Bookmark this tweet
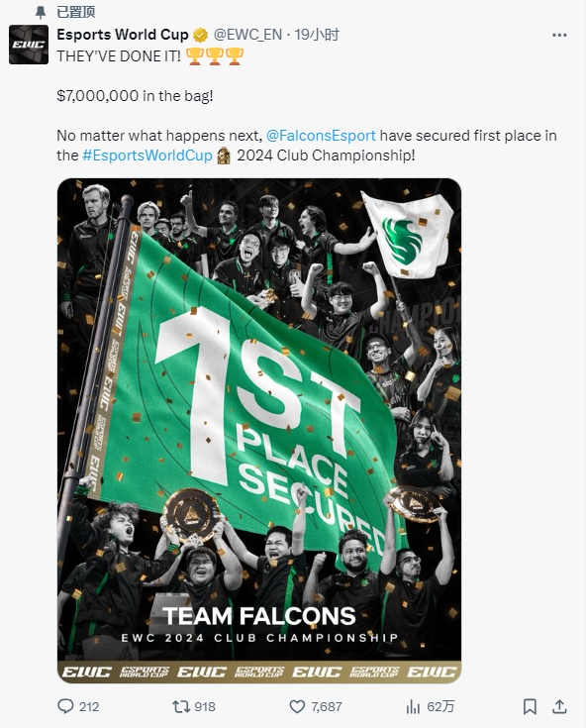Image resolution: width=586 pixels, height=728 pixels. (x=530, y=706)
